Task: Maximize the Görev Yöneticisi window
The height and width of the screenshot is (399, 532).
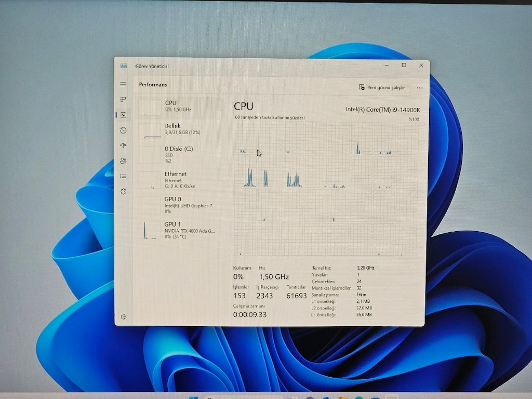Action: point(404,65)
